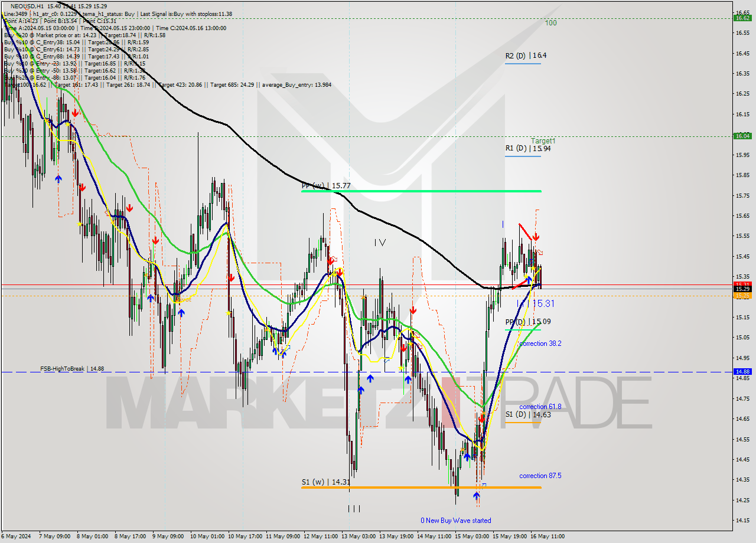Image resolution: width=756 pixels, height=543 pixels.
Task: Click the green 'Target1' label
Action: [x=543, y=141]
